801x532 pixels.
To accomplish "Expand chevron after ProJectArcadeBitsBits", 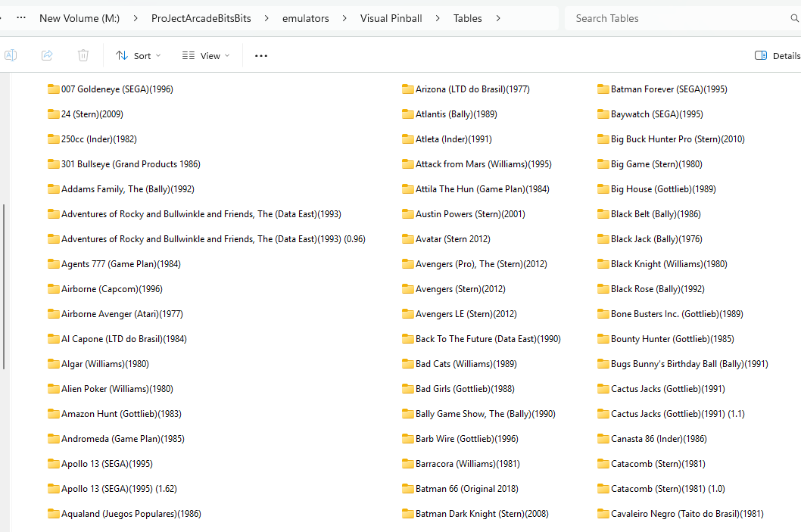I will pyautogui.click(x=266, y=18).
